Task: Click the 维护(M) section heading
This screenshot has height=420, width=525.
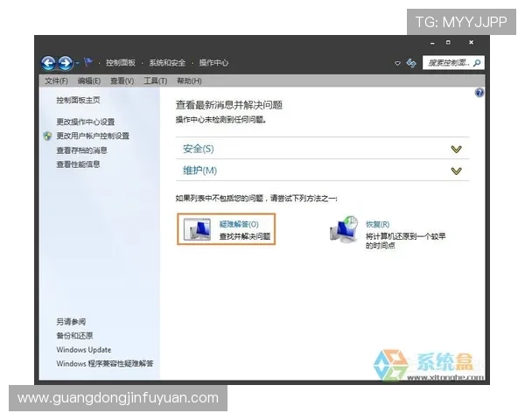Action: (x=199, y=171)
